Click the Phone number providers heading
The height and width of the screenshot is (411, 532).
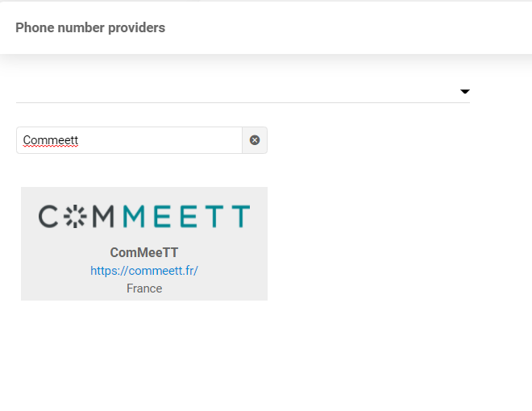tap(90, 28)
